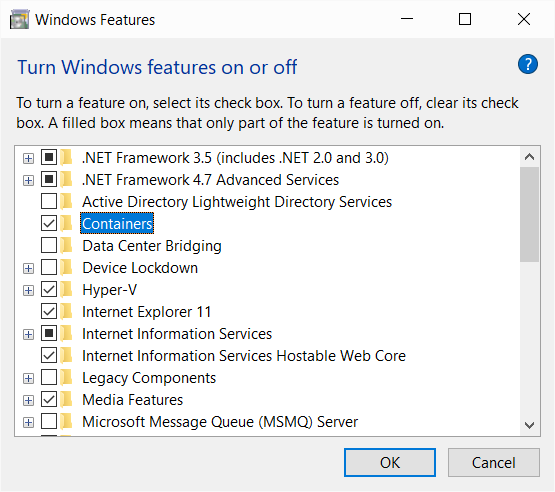Uncheck the Containers feature checkbox
555x492 pixels.
click(x=49, y=223)
